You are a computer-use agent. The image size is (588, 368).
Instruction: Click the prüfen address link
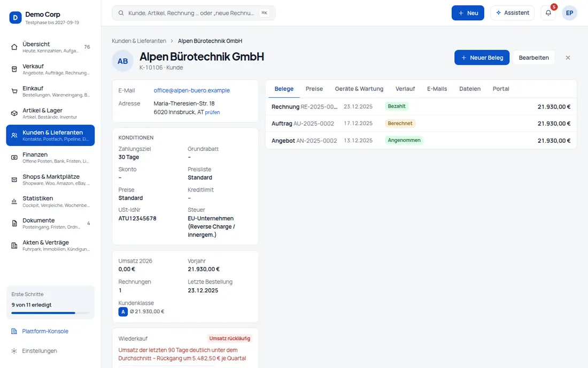point(212,112)
